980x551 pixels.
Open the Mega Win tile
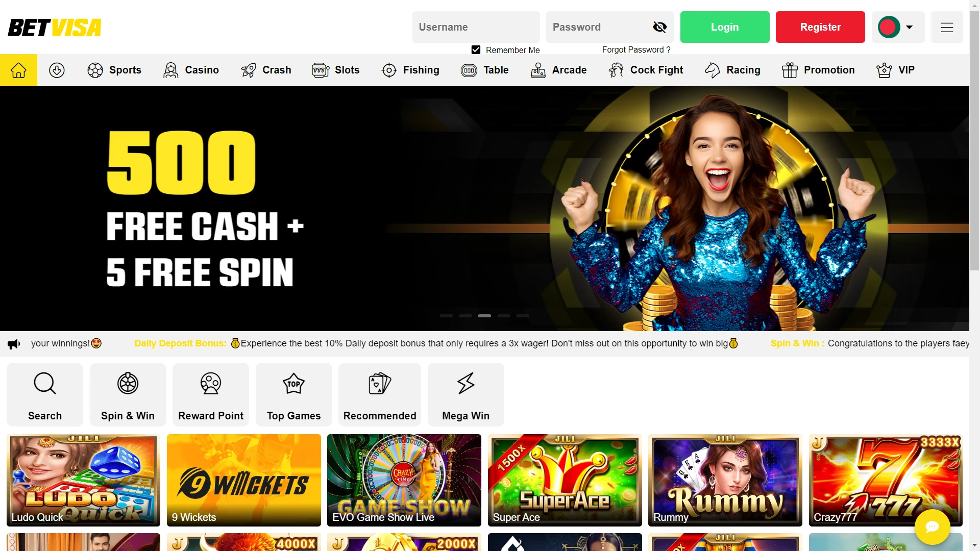click(465, 394)
